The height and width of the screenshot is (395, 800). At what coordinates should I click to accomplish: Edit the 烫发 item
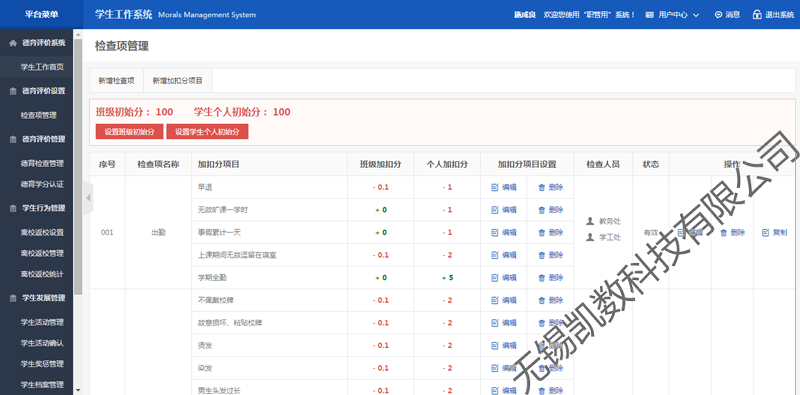point(504,345)
